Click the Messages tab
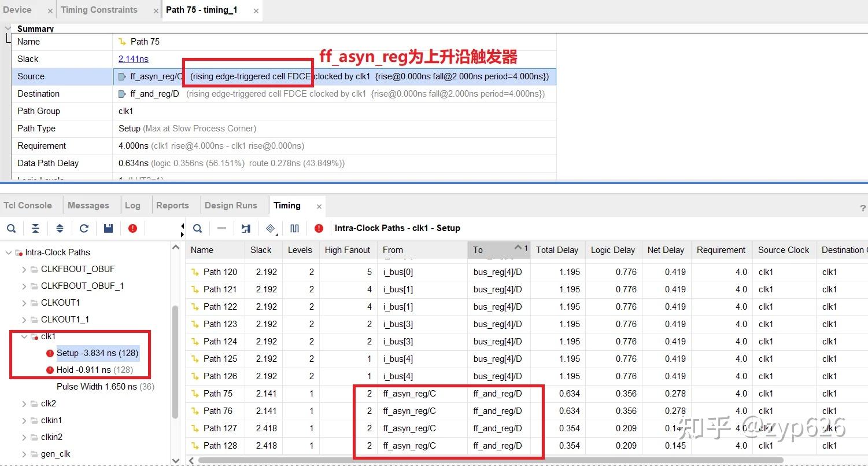Viewport: 868px width, 466px height. click(88, 206)
